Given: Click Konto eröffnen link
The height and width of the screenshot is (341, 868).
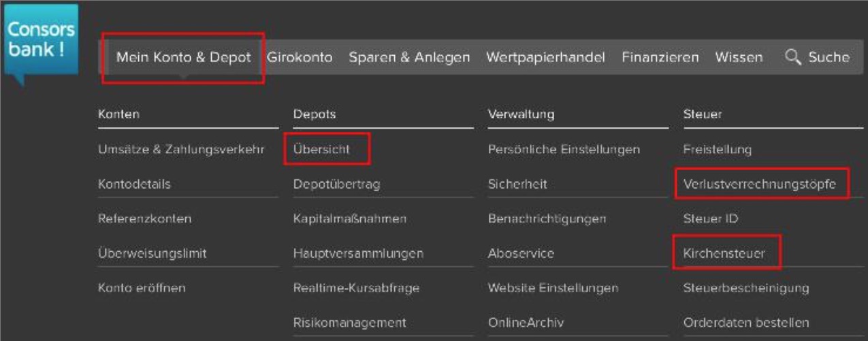Looking at the screenshot, I should coord(142,288).
